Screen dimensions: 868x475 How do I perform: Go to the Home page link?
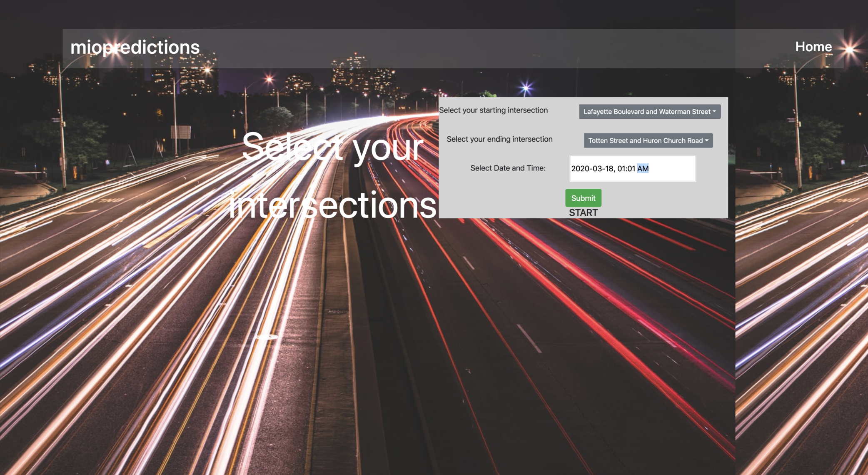point(813,47)
